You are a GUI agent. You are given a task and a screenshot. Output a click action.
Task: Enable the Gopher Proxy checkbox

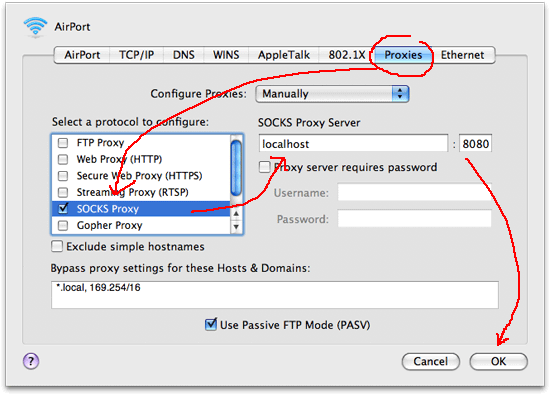[x=63, y=225]
